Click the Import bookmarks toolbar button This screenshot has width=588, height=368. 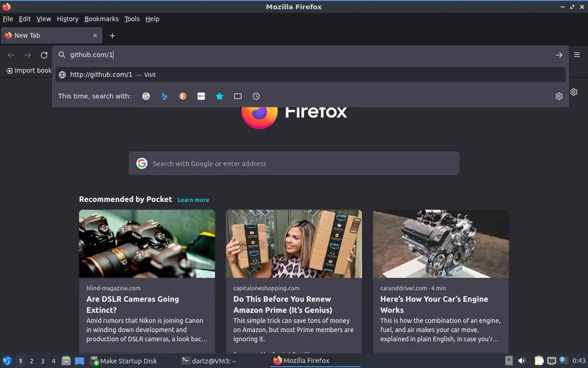[x=28, y=70]
